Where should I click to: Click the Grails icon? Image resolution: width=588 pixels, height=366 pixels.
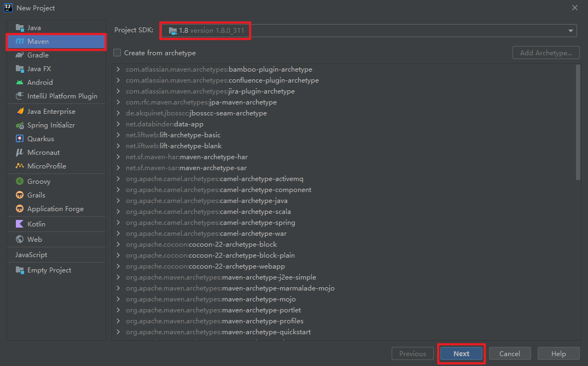[x=20, y=195]
